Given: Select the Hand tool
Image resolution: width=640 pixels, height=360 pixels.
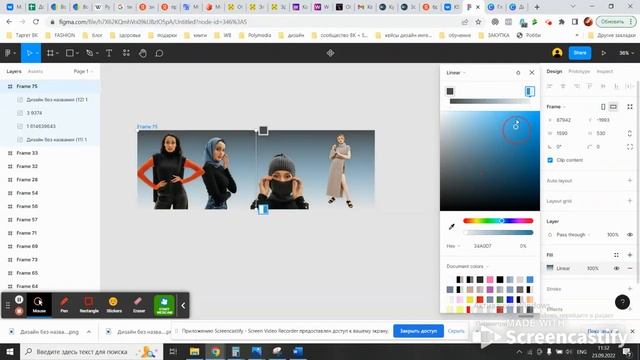Looking at the screenshot, I should [x=142, y=53].
